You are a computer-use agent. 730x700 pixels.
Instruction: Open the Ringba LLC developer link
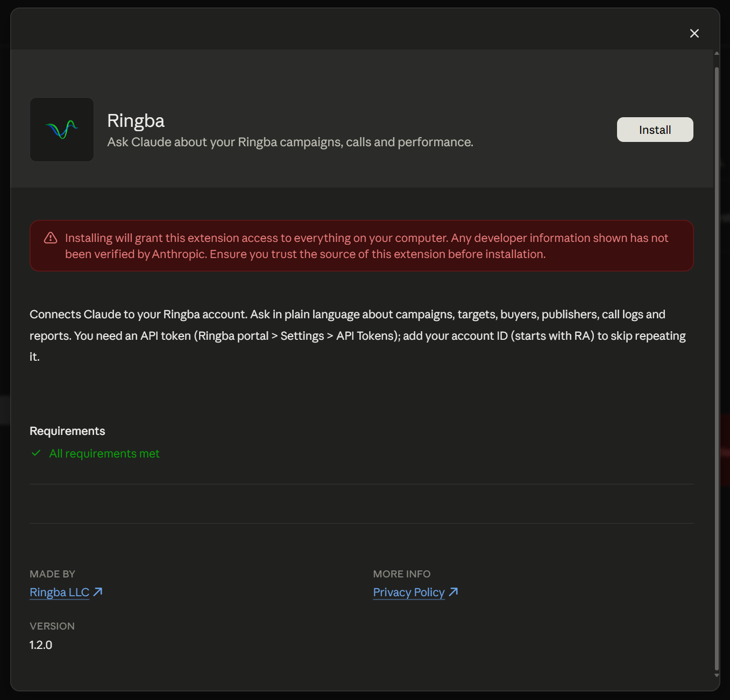(x=59, y=592)
